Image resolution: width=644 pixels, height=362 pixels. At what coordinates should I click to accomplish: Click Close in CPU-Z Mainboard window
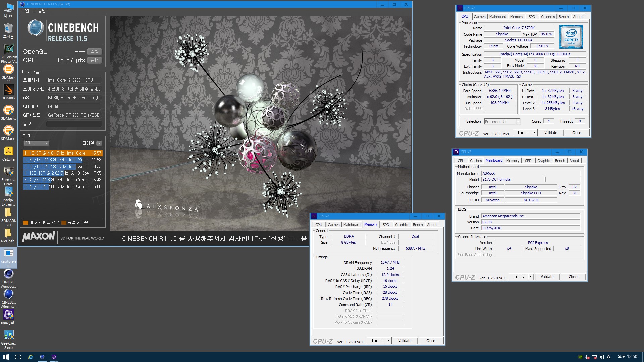pyautogui.click(x=573, y=277)
